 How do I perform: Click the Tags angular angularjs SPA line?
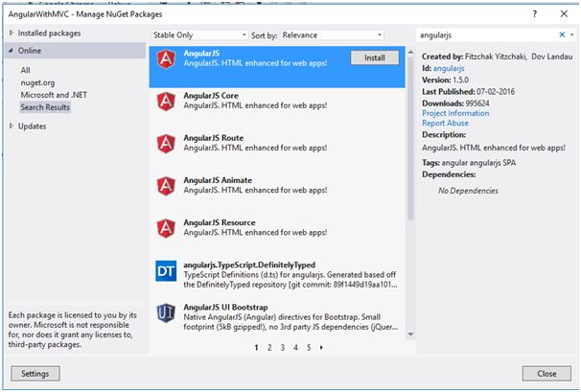(469, 163)
